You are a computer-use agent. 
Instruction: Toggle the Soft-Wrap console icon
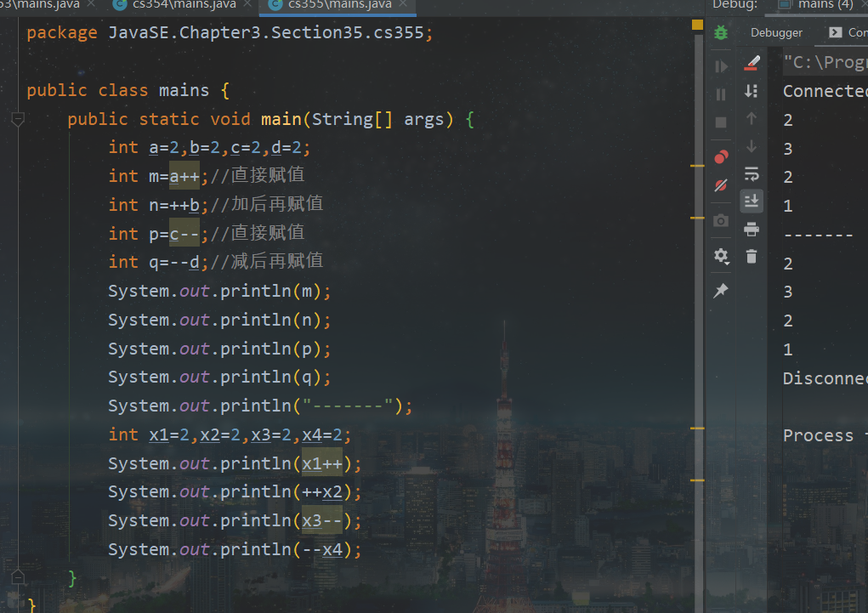(x=752, y=174)
